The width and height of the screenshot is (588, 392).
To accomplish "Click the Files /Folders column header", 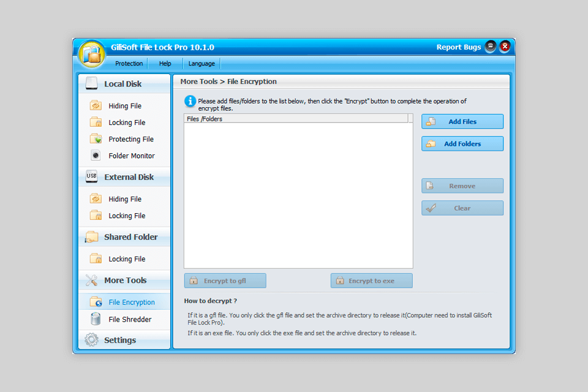I will [296, 119].
